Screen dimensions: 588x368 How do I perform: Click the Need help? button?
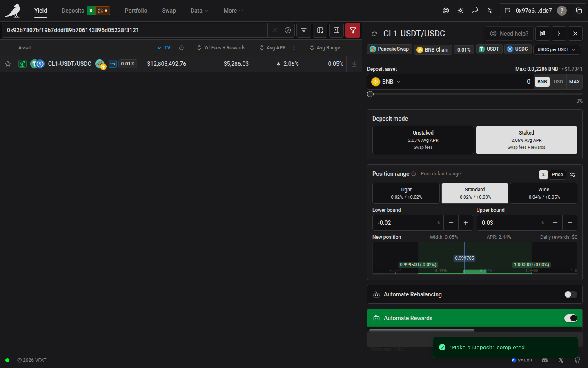509,34
